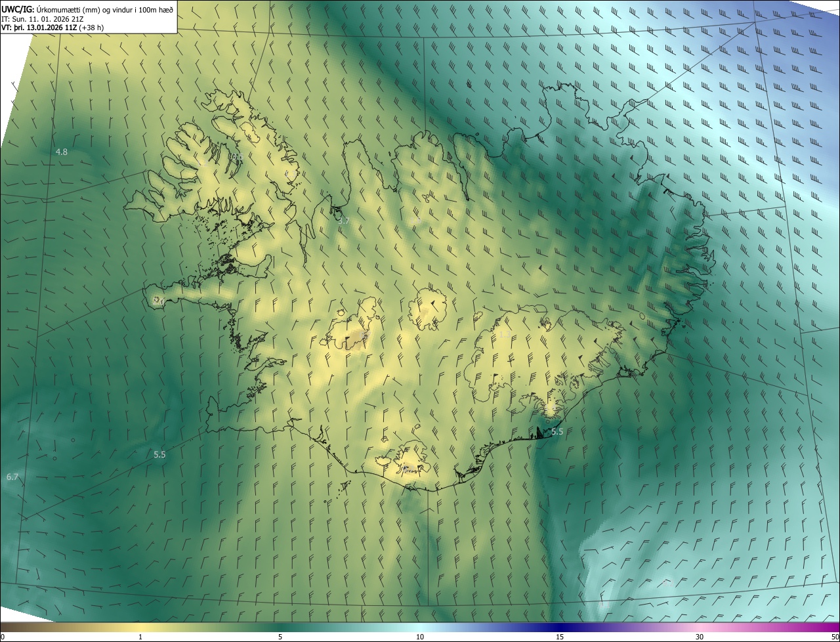Select the valid time line 'VT: þri. 13.01.2026 11Z (+38 h)'
The image size is (840, 642).
pos(52,28)
